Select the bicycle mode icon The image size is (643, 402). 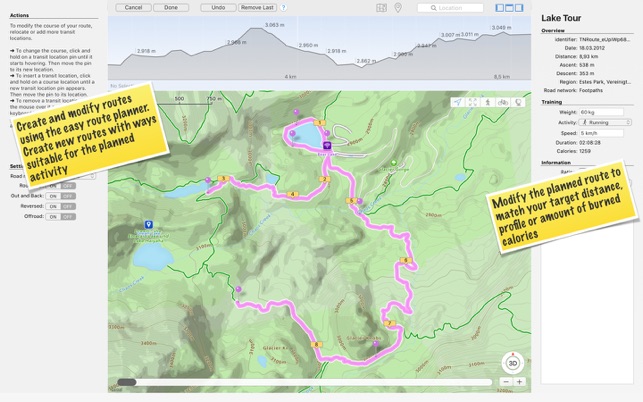pyautogui.click(x=503, y=102)
